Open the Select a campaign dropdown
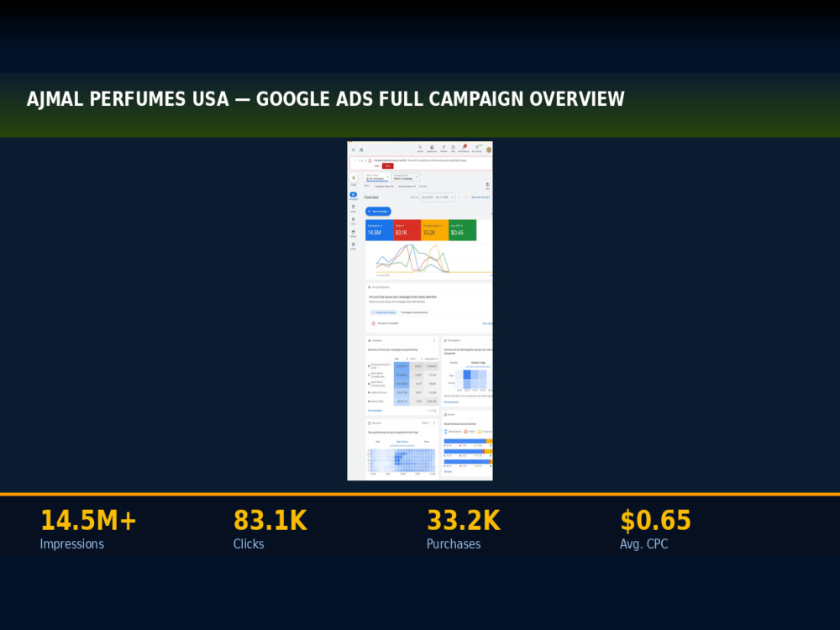Image resolution: width=840 pixels, height=630 pixels. click(406, 176)
